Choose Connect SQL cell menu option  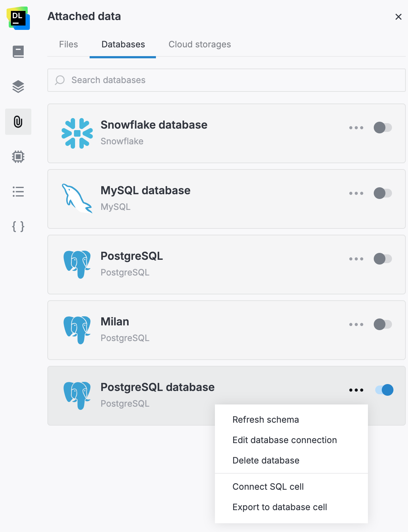click(x=268, y=486)
